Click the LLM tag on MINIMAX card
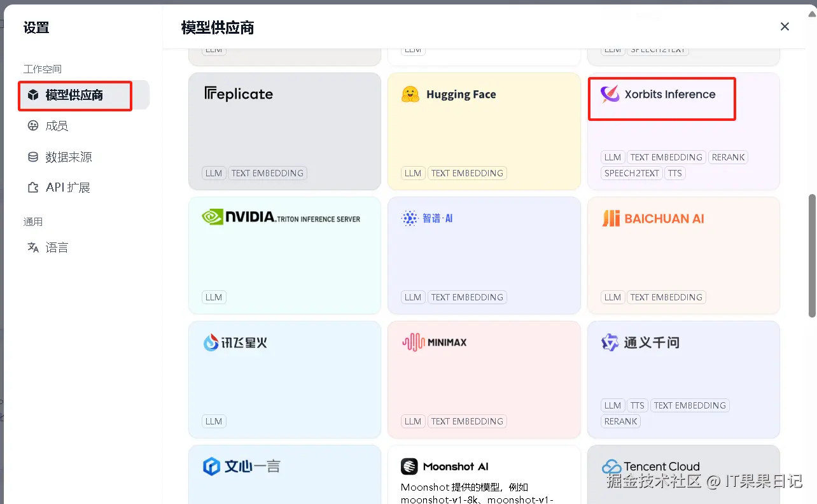The width and height of the screenshot is (817, 504). pos(413,421)
